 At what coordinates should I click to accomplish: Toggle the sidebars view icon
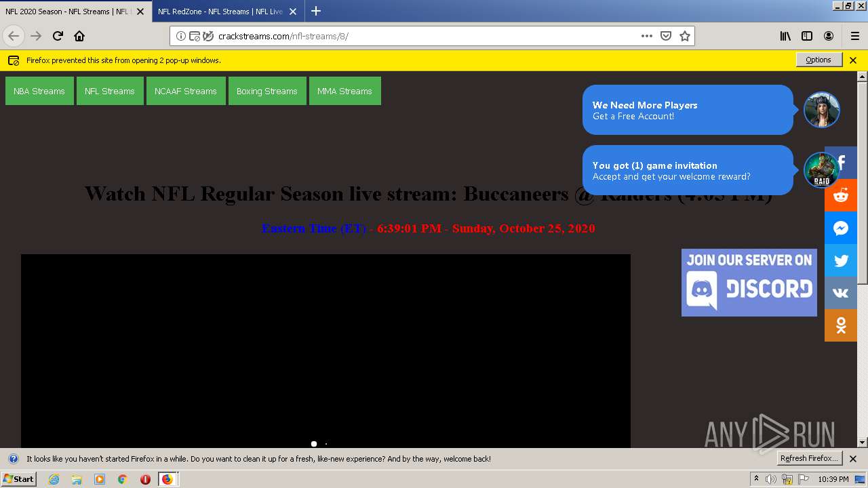pos(807,36)
